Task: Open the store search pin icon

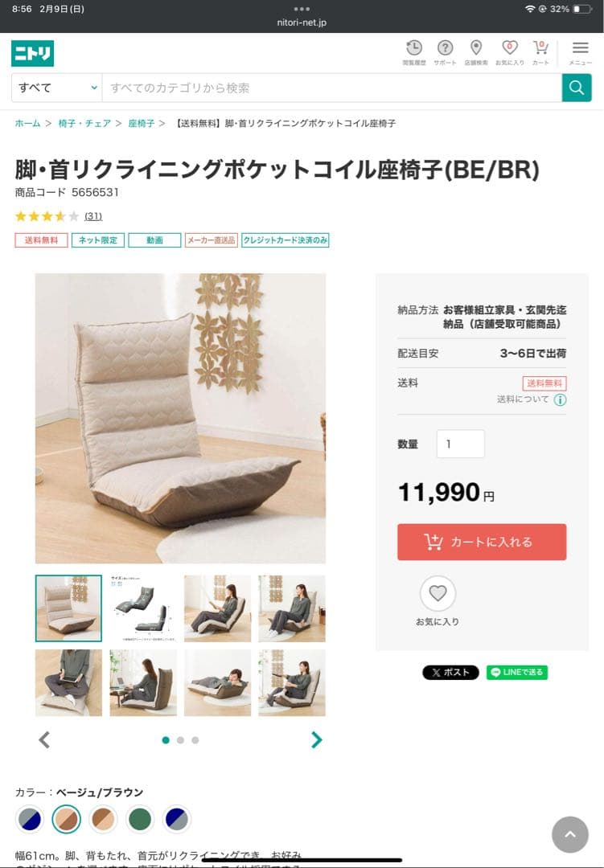Action: click(476, 48)
